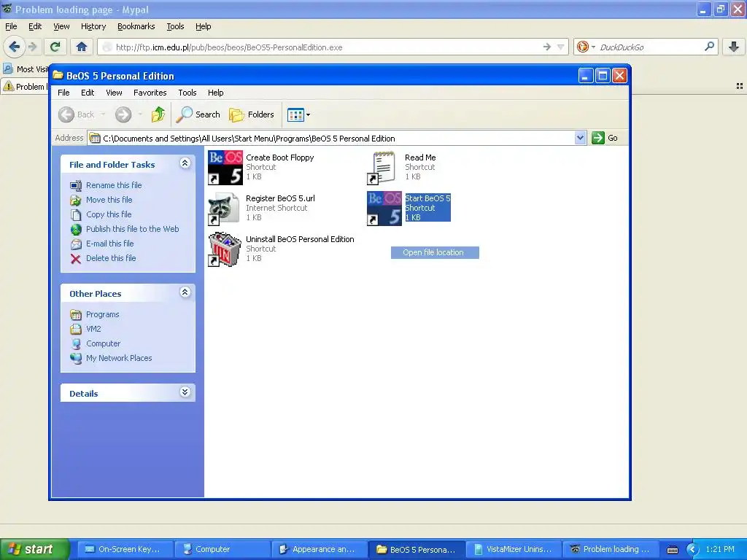Click the Mypal Home button
This screenshot has height=560, width=747.
[x=82, y=47]
